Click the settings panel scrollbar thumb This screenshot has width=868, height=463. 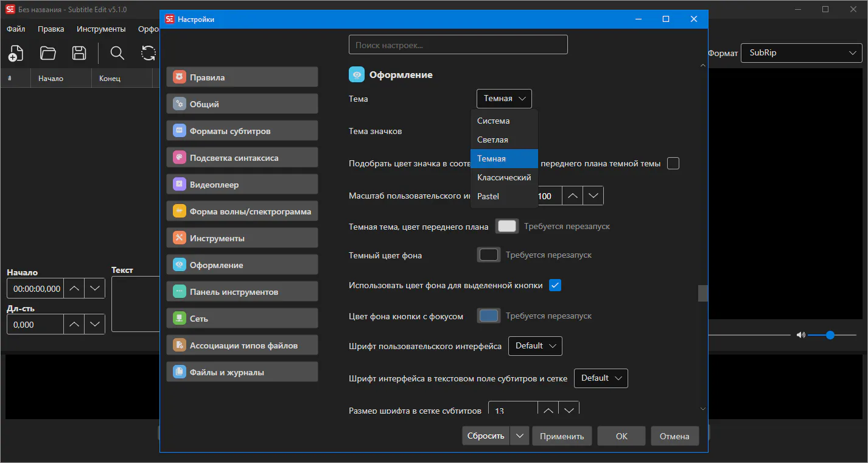(703, 293)
